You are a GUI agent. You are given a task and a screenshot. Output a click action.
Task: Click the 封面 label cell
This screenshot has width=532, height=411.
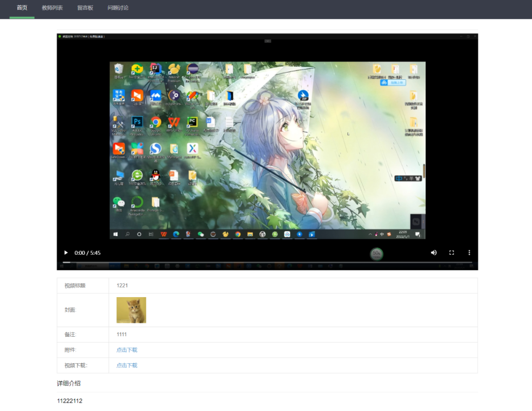click(83, 310)
